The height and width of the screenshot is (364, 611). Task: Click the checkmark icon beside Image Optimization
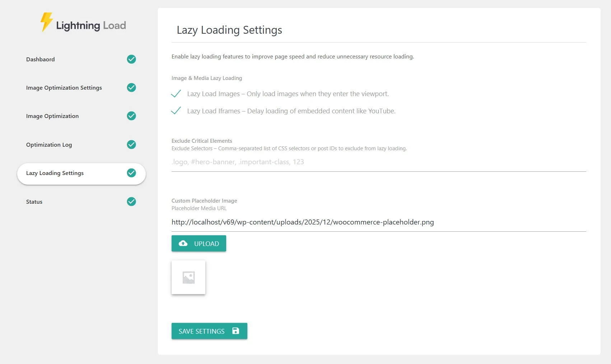point(131,116)
